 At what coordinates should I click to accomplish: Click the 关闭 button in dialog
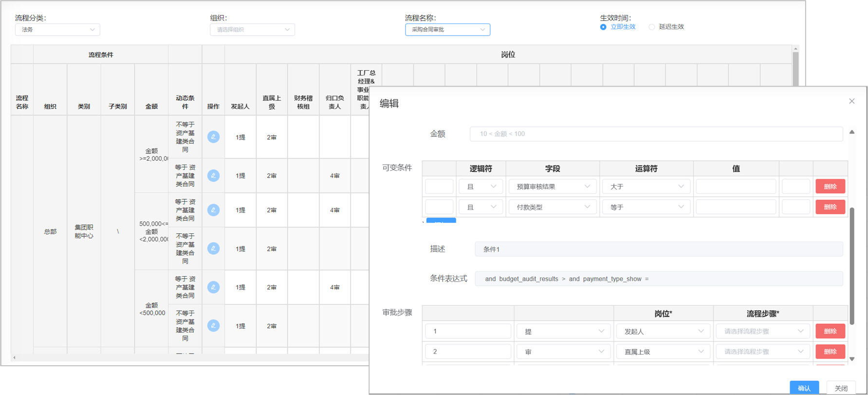[x=841, y=388]
